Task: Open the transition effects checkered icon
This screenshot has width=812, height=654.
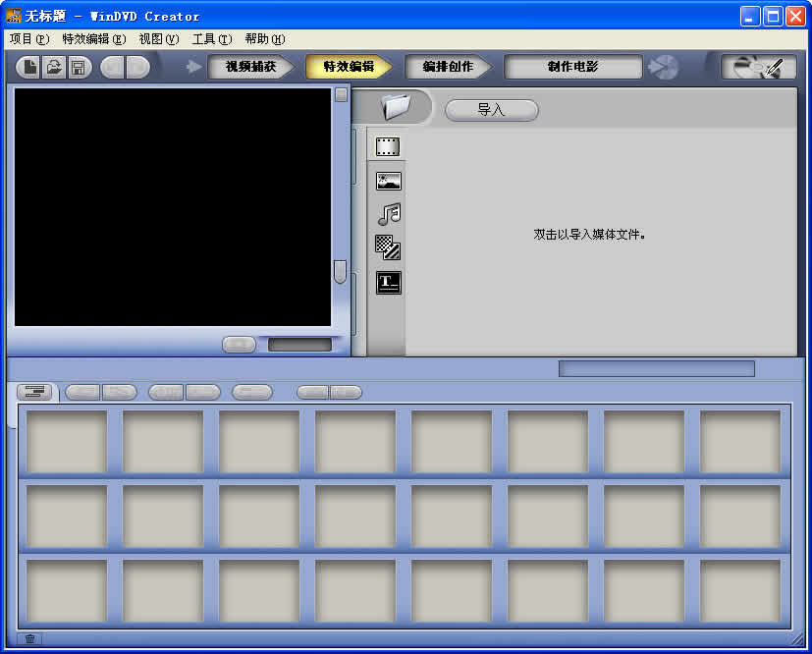Action: (x=388, y=247)
